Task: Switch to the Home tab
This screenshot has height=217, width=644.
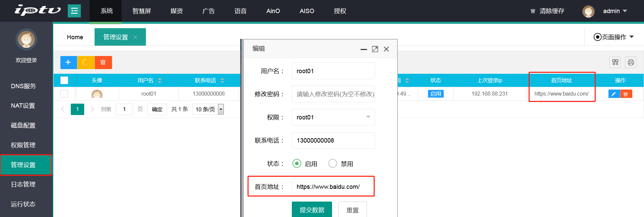Action: [75, 37]
